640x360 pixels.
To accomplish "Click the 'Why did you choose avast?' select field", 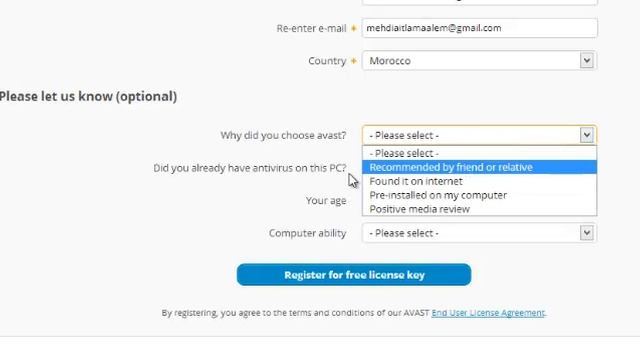I will 479,135.
